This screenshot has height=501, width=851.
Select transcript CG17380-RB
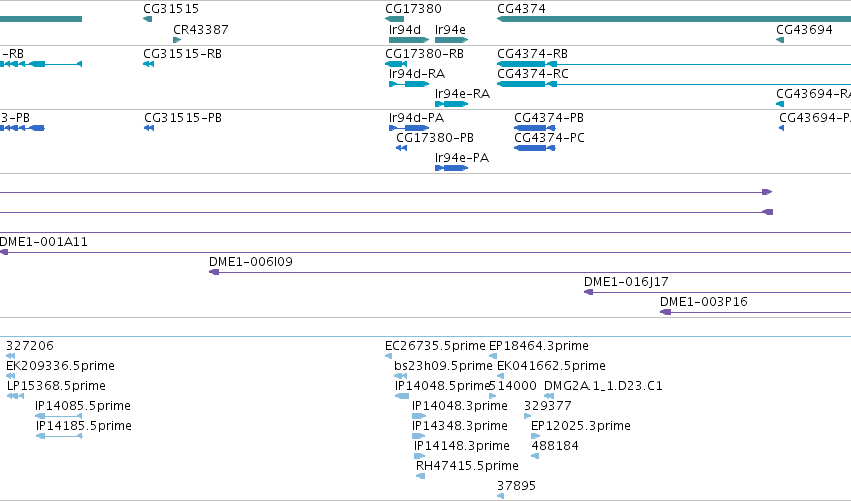pos(424,54)
